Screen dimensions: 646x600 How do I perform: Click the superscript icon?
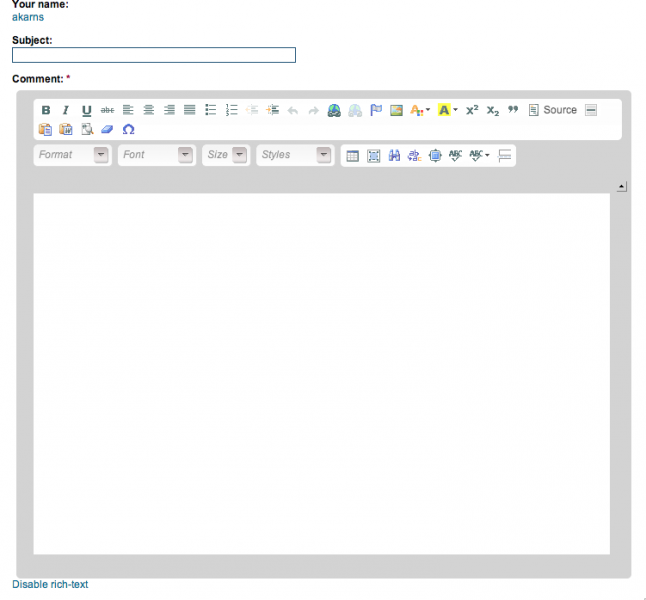click(472, 110)
